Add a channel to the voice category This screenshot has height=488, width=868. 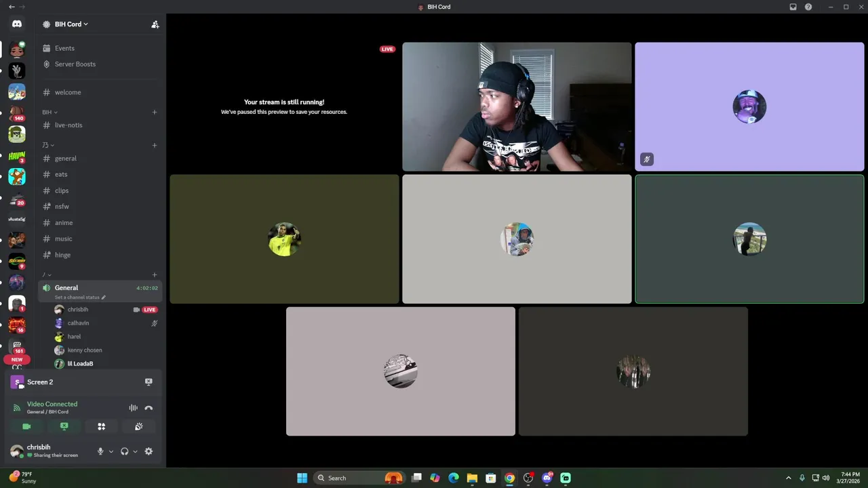(155, 274)
